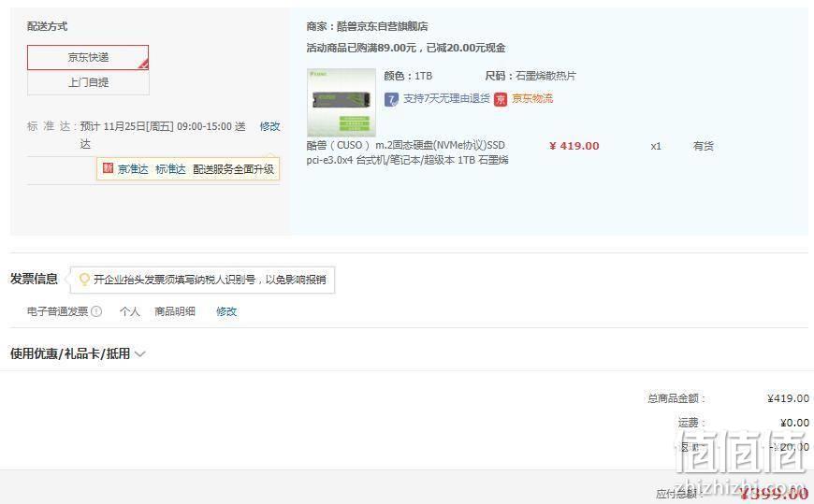Click the 京准达 link
The image size is (814, 504).
[x=133, y=169]
